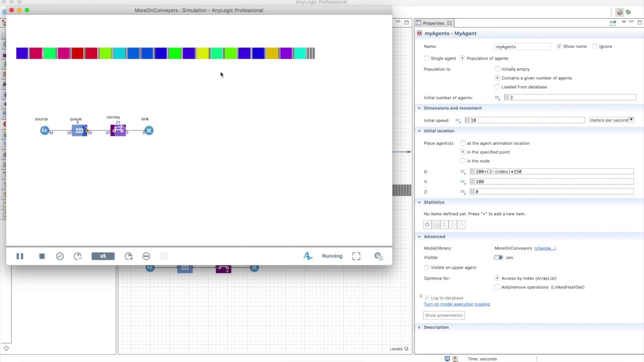This screenshot has height=362, width=644.
Task: Select Population of agents radio button
Action: (x=462, y=58)
